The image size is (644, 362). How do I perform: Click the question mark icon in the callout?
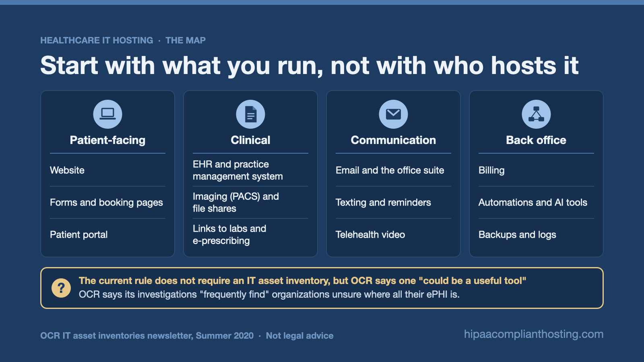[x=61, y=288]
